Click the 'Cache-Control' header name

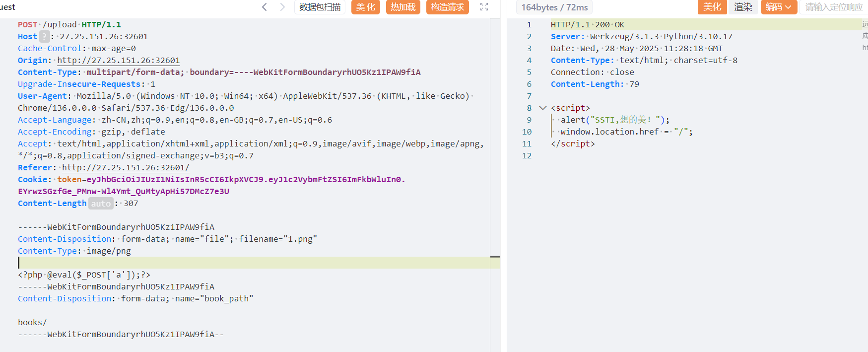click(x=50, y=48)
